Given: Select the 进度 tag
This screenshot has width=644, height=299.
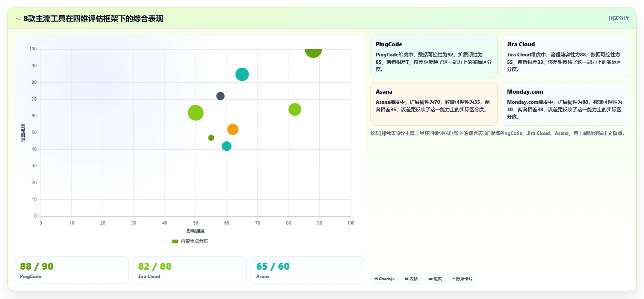Looking at the screenshot, I should click(435, 279).
